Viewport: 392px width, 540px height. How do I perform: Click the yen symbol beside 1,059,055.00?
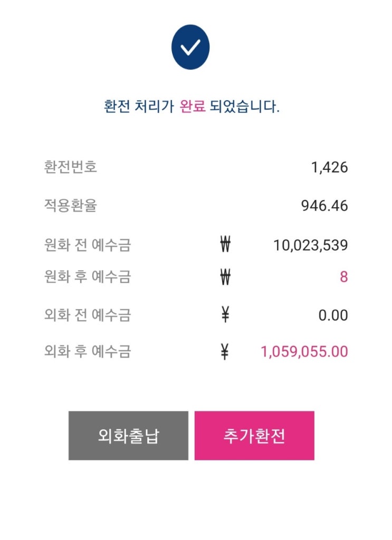tap(225, 352)
